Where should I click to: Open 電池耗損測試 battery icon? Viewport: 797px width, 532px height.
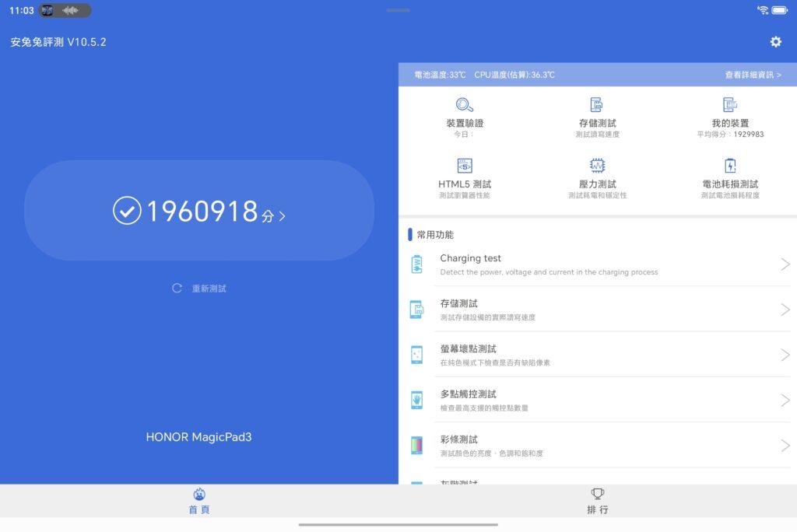730,166
